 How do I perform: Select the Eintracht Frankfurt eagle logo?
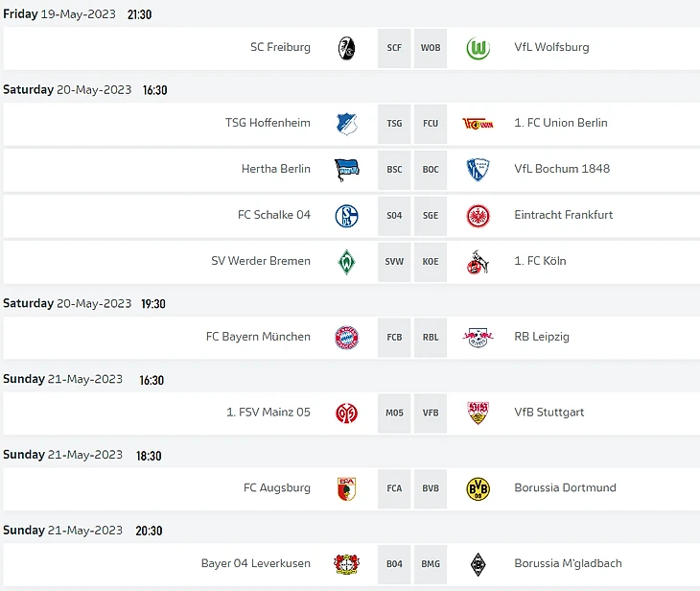[478, 216]
